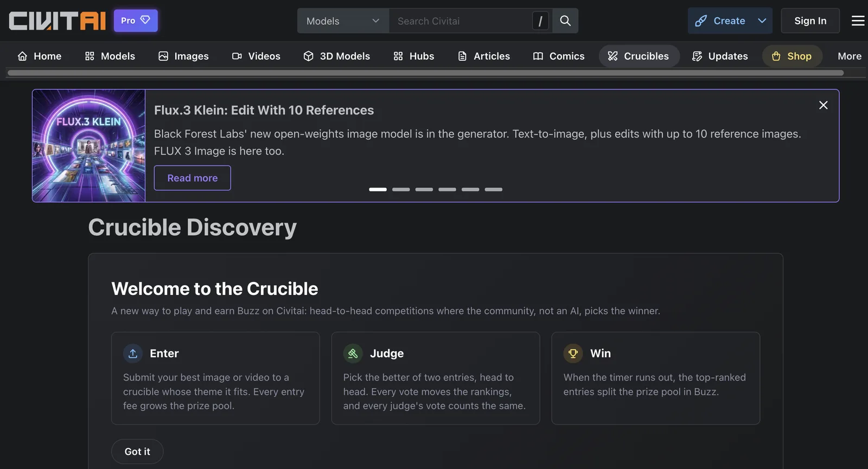Open the Videos tab
Image resolution: width=868 pixels, height=469 pixels.
pos(256,56)
